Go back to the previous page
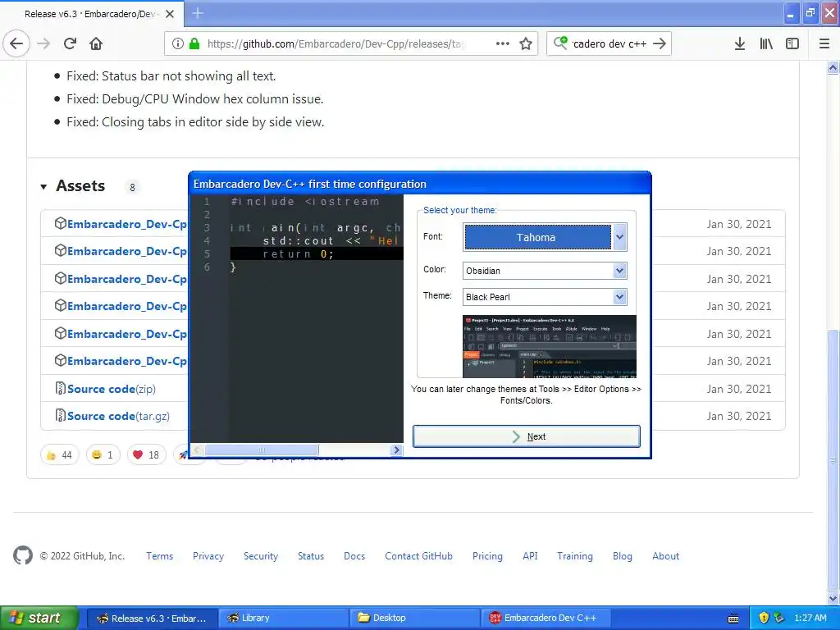 coord(16,43)
